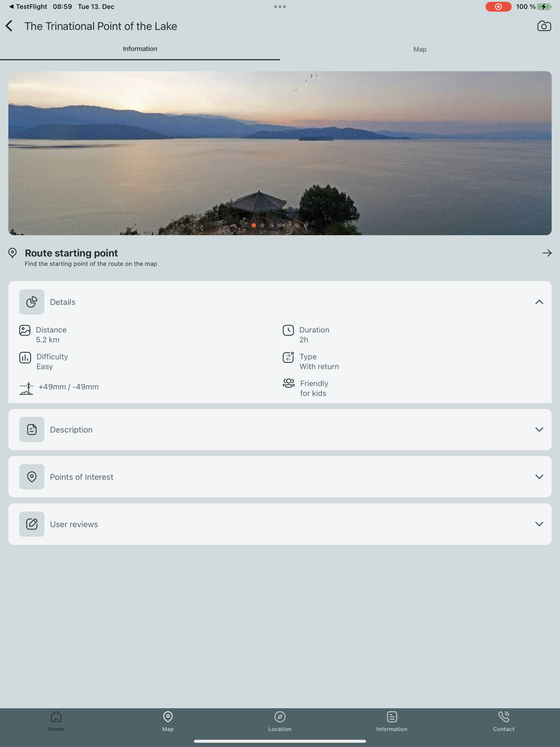This screenshot has width=560, height=747.
Task: Tap the Description document icon
Action: pyautogui.click(x=32, y=429)
